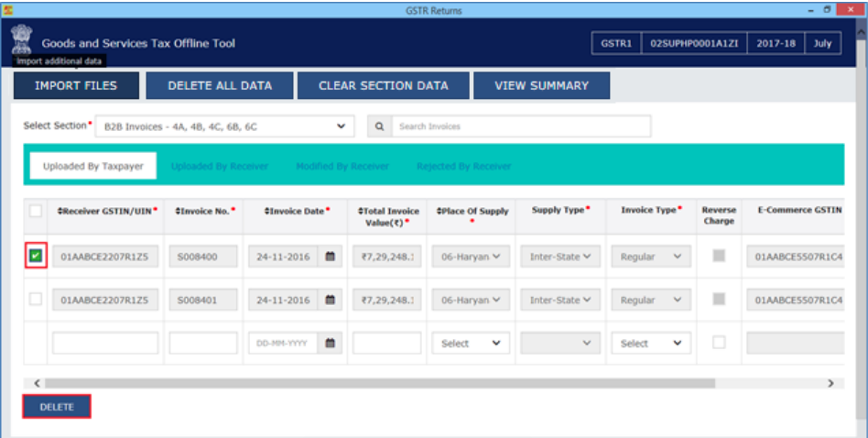Viewport: 868px width, 438px height.
Task: Open the Select Section dropdown
Action: click(224, 126)
